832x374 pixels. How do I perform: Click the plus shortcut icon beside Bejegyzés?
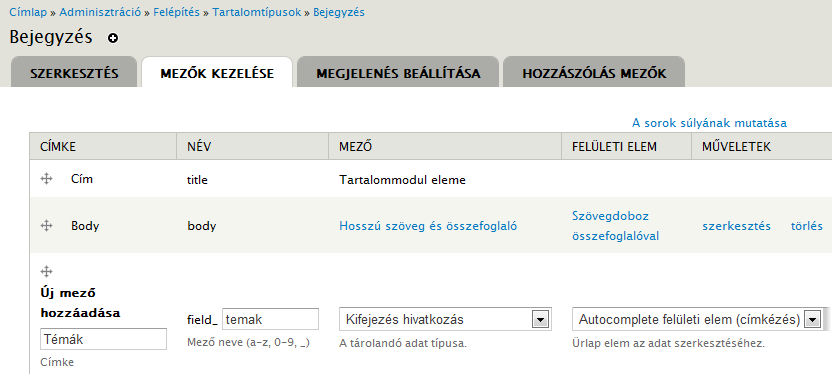(112, 38)
